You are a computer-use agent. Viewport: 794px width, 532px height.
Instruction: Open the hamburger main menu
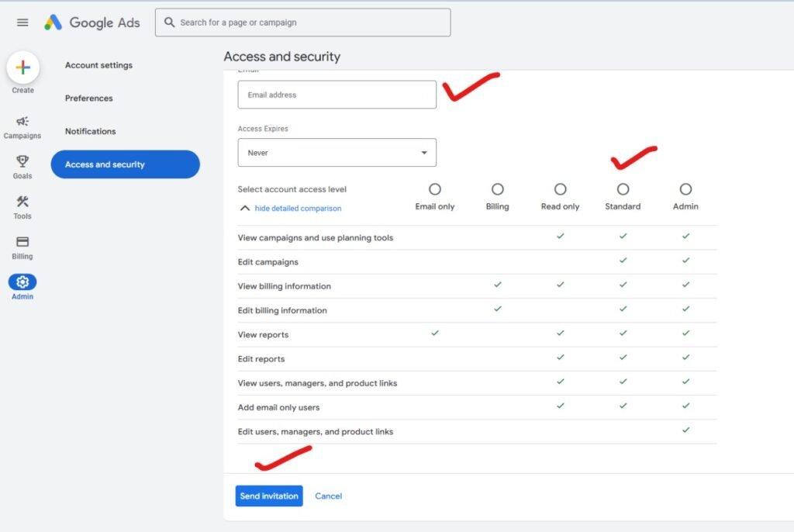(22, 22)
